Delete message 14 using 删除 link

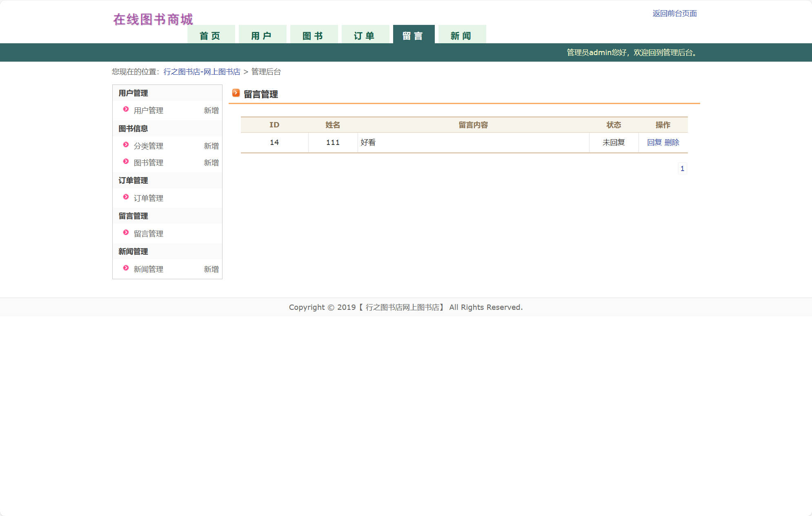[672, 142]
